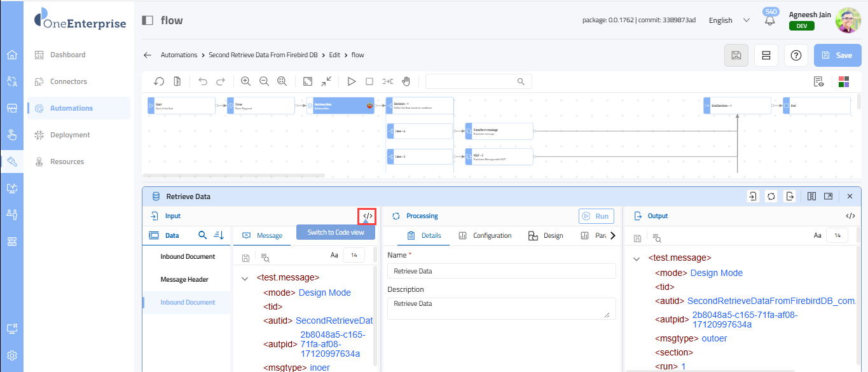Switch Input panel to code view
This screenshot has height=372, width=868.
click(368, 216)
